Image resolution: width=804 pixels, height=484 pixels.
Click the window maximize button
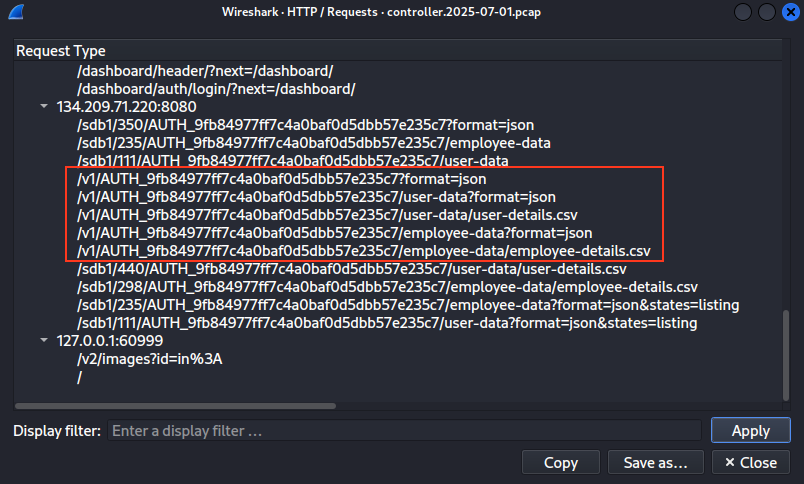(x=767, y=12)
